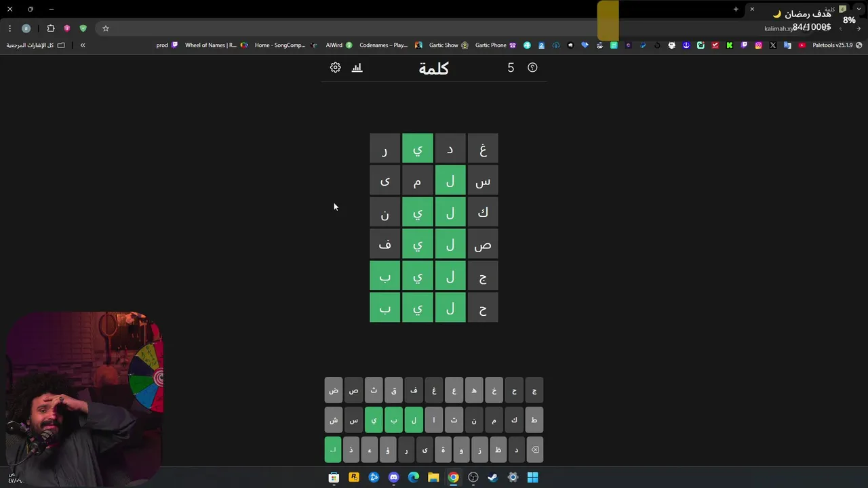868x488 pixels.
Task: Tap the ط key
Action: tap(534, 420)
